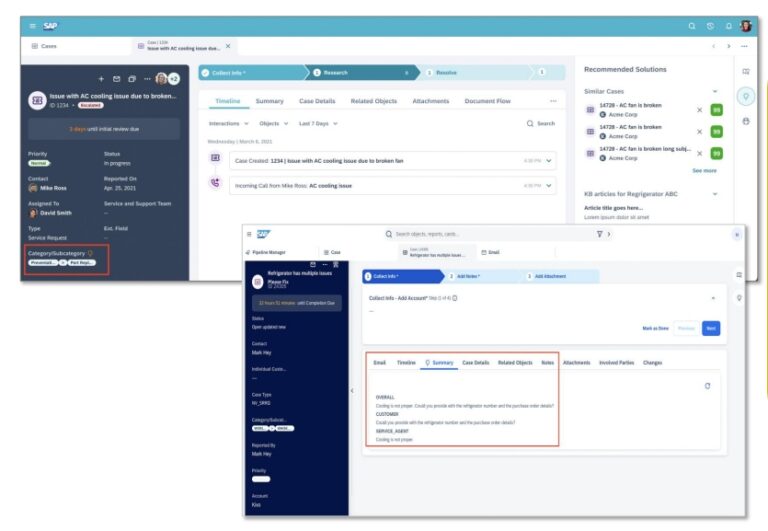Click the filter funnel icon next to search bar
Image resolution: width=768 pixels, height=531 pixels.
click(599, 234)
